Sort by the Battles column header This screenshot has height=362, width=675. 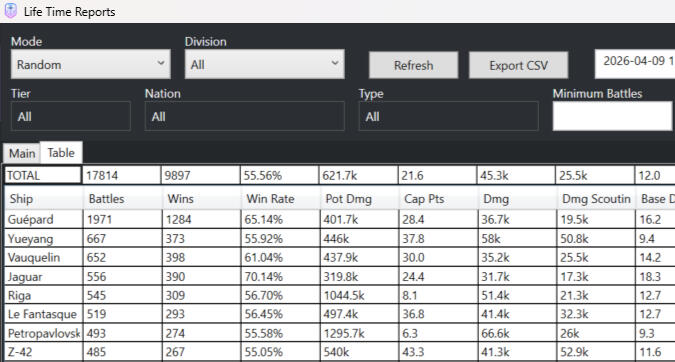click(x=123, y=199)
